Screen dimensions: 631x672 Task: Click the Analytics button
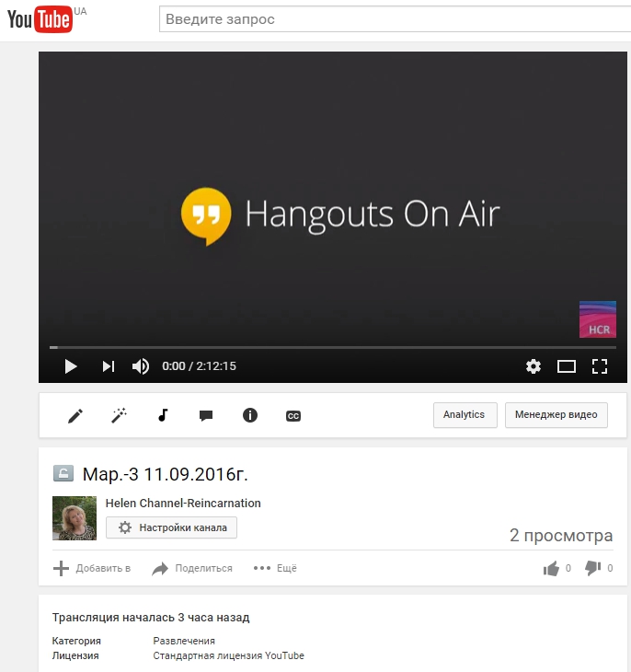pos(465,415)
